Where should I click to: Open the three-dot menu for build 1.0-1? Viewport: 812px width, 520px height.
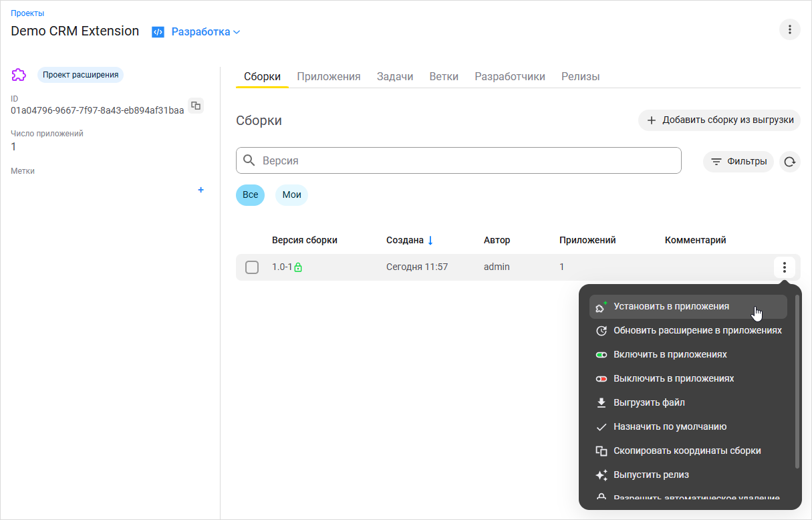tap(784, 267)
